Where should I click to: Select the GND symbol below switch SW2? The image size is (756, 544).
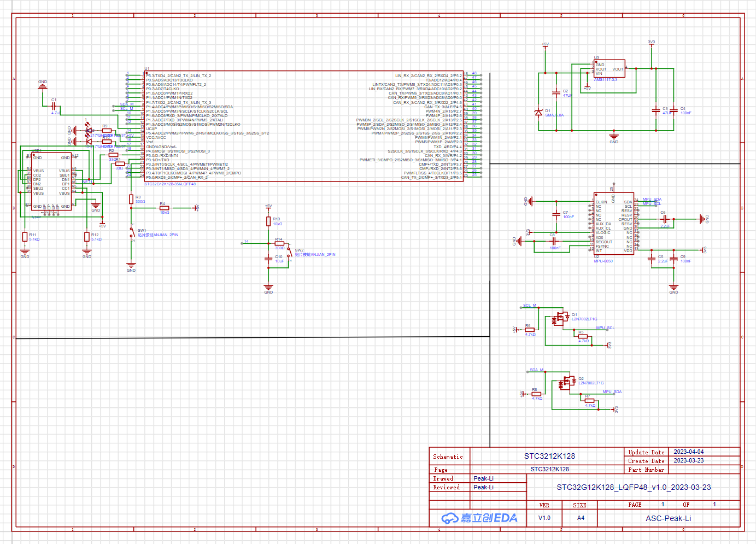[268, 289]
